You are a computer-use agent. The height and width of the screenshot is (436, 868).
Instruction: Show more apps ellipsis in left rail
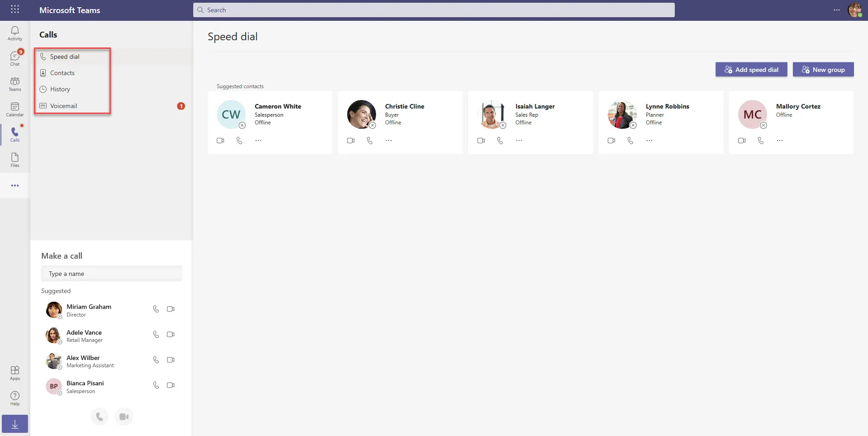point(15,185)
